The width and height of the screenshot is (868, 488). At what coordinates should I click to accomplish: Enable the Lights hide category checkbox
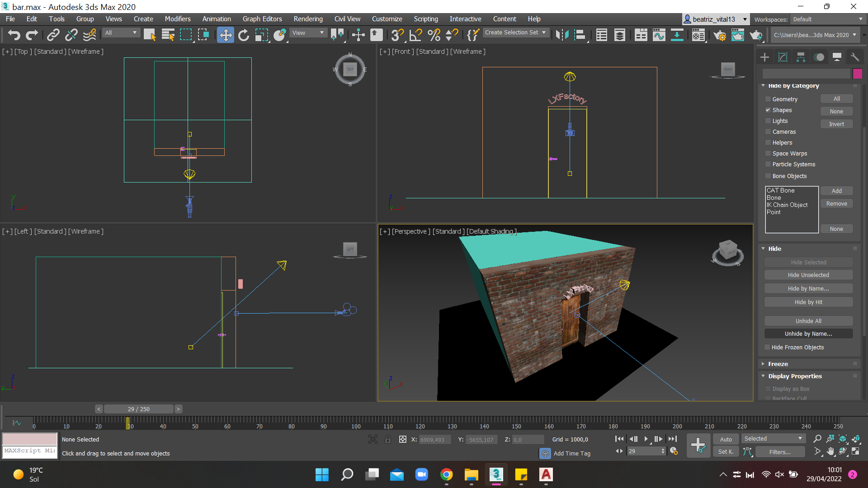click(x=768, y=121)
